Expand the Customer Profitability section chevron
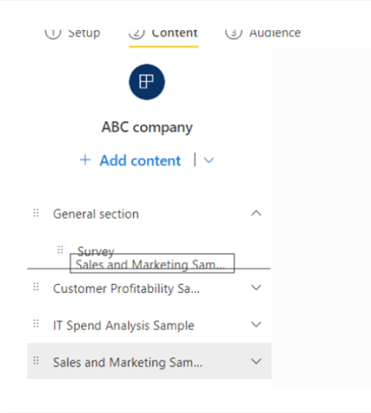Viewport: 371px width, 413px height. pyautogui.click(x=256, y=287)
